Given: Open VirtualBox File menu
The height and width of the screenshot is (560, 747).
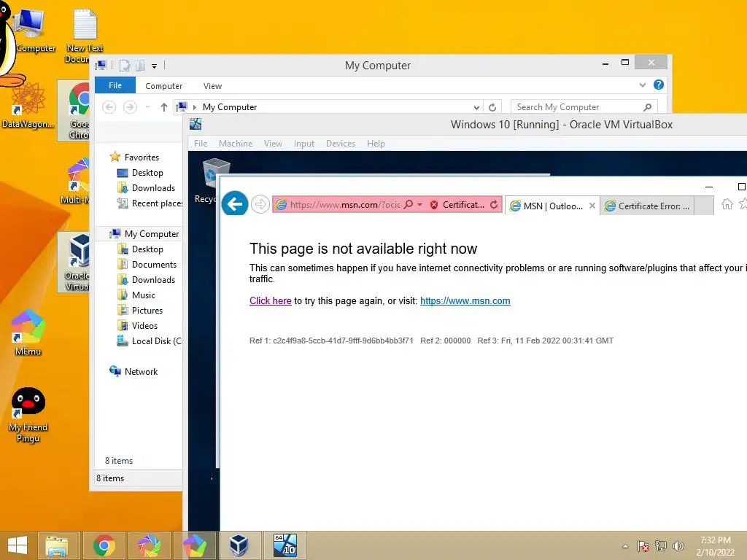Looking at the screenshot, I should point(201,144).
